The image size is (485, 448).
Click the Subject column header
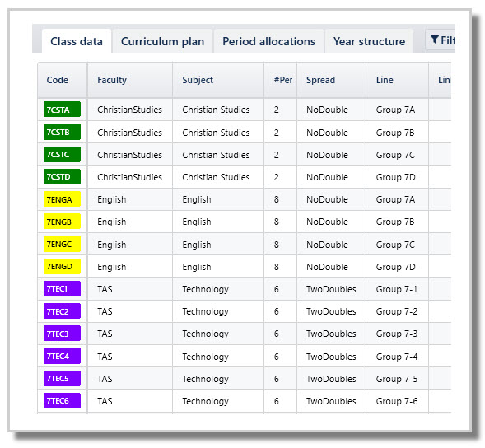pos(198,80)
